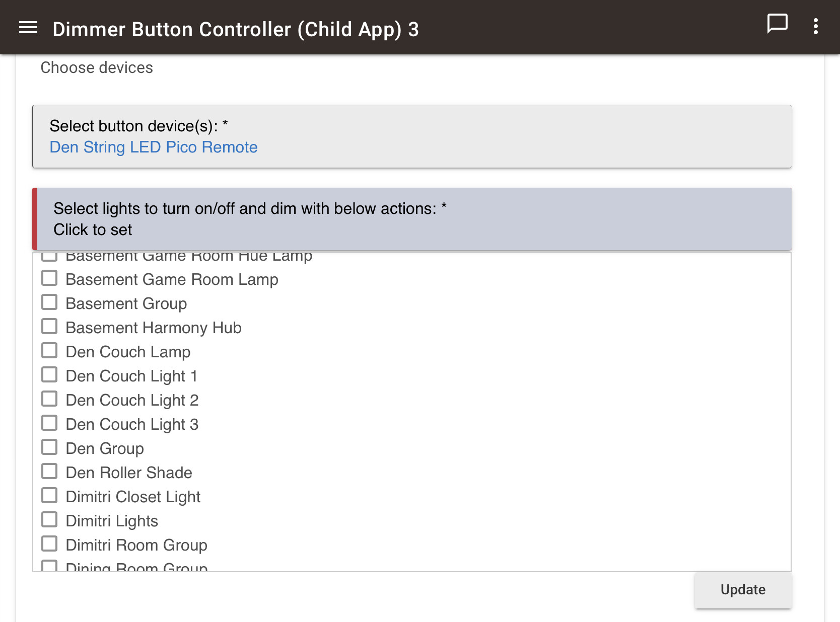The height and width of the screenshot is (622, 840).
Task: Check the Basement Game Room Lamp box
Action: pos(49,278)
